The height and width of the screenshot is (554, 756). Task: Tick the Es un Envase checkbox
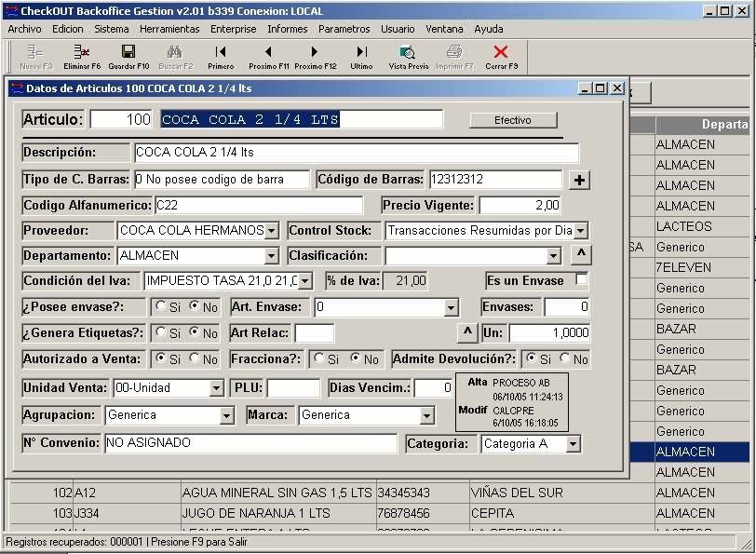coord(582,279)
